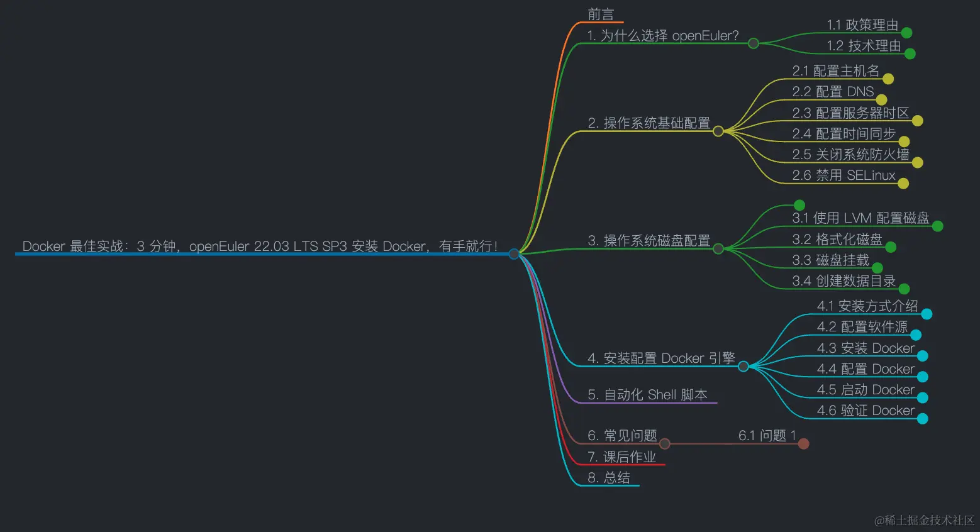Collapse branch dot of 6. 常见问题

pos(665,443)
